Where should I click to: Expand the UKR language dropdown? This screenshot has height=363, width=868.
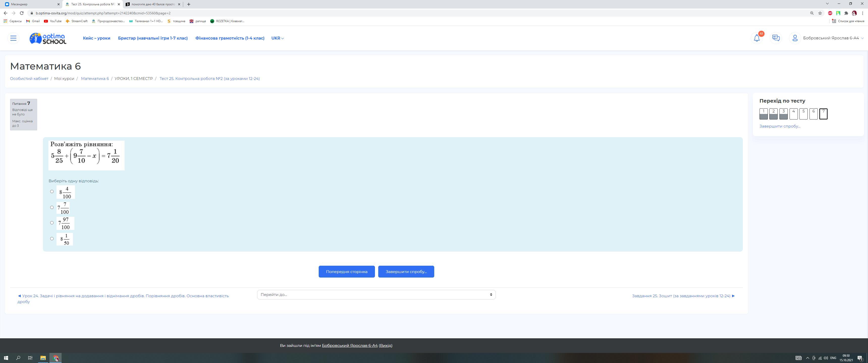point(277,38)
